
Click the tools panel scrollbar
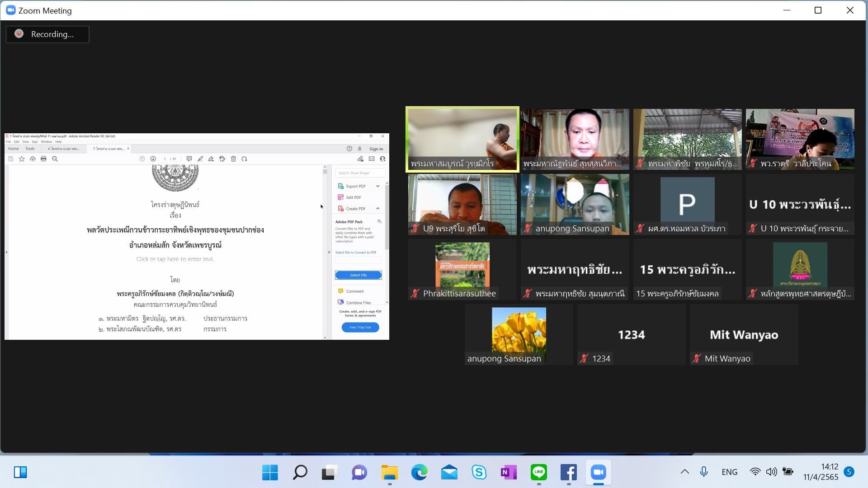[x=387, y=217]
